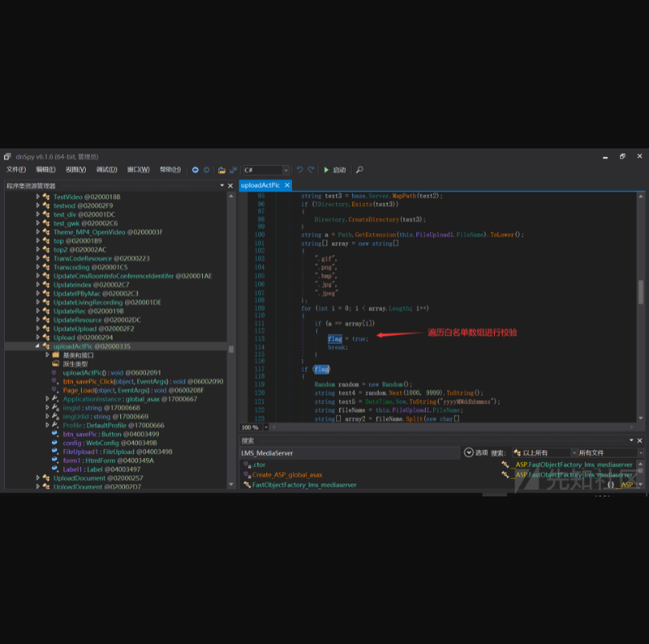The height and width of the screenshot is (644, 649).
Task: Expand the 基类和接口 folder node
Action: pos(47,355)
